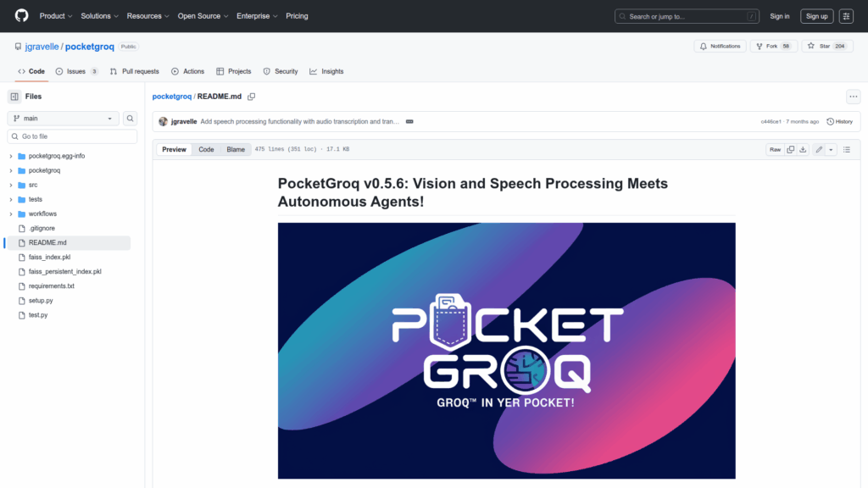Open the Notifications button
The height and width of the screenshot is (488, 868).
721,47
